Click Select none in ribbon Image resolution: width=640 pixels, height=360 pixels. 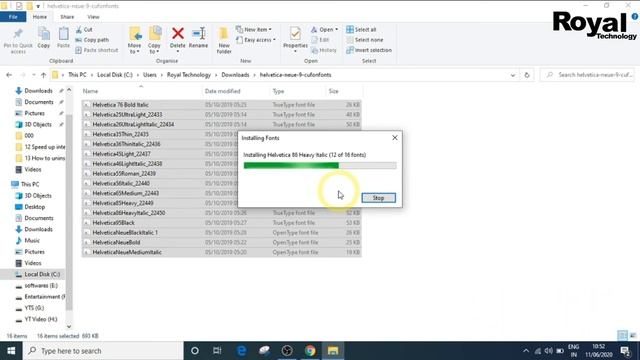[x=364, y=40]
